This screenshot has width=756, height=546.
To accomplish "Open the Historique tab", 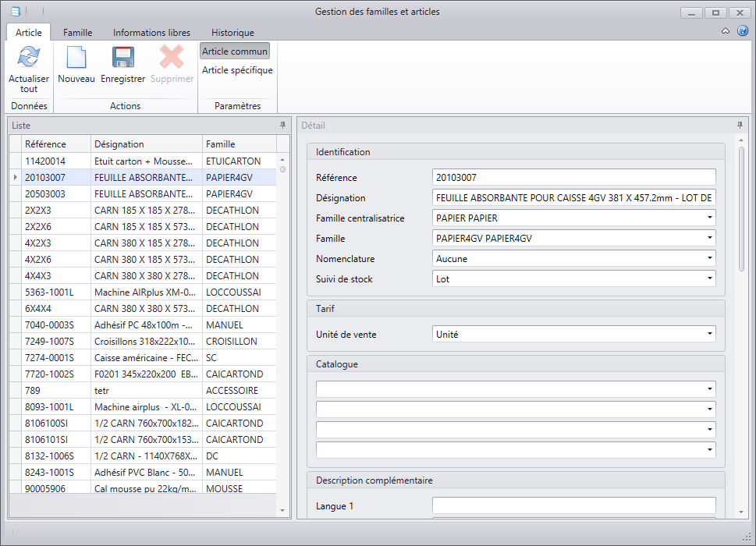I will coord(232,33).
